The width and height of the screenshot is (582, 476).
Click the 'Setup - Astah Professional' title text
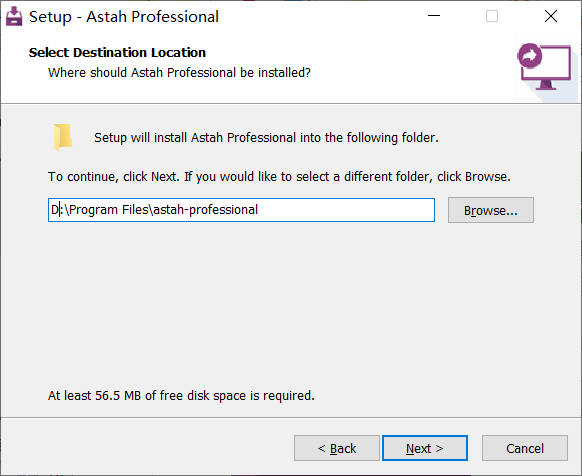click(124, 17)
